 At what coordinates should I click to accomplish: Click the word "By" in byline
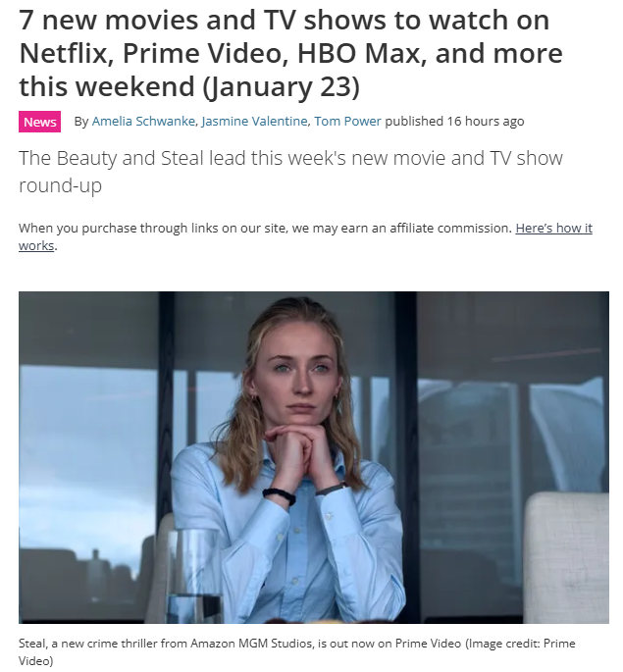[81, 122]
